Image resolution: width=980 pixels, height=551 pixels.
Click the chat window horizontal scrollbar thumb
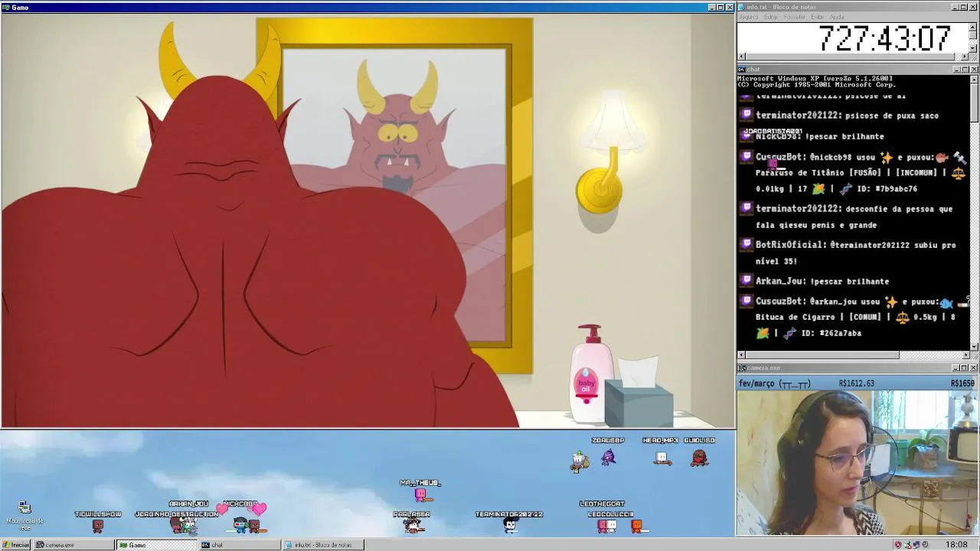click(822, 355)
